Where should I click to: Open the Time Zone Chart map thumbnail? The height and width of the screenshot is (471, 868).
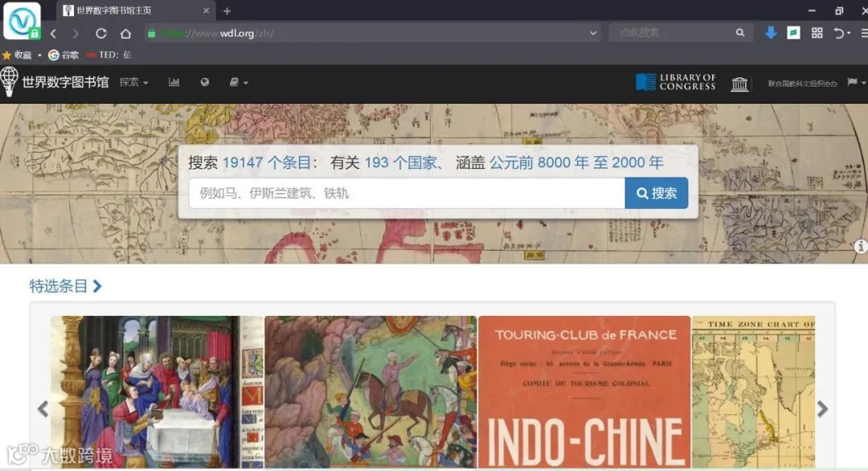(753, 392)
